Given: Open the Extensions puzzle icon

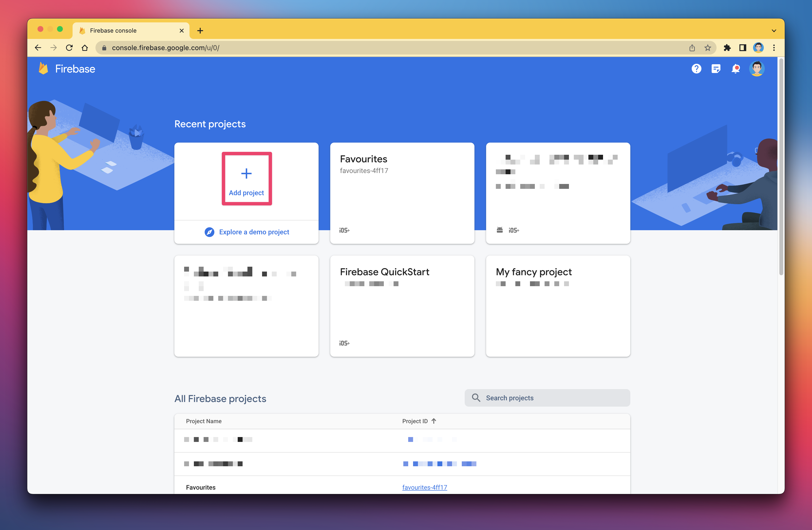Looking at the screenshot, I should (x=727, y=48).
